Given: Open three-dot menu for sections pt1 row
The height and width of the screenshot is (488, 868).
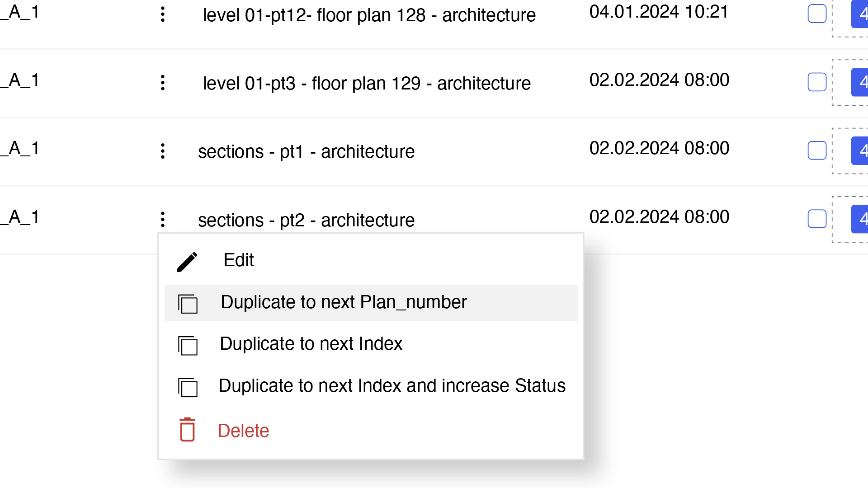Looking at the screenshot, I should coord(163,151).
